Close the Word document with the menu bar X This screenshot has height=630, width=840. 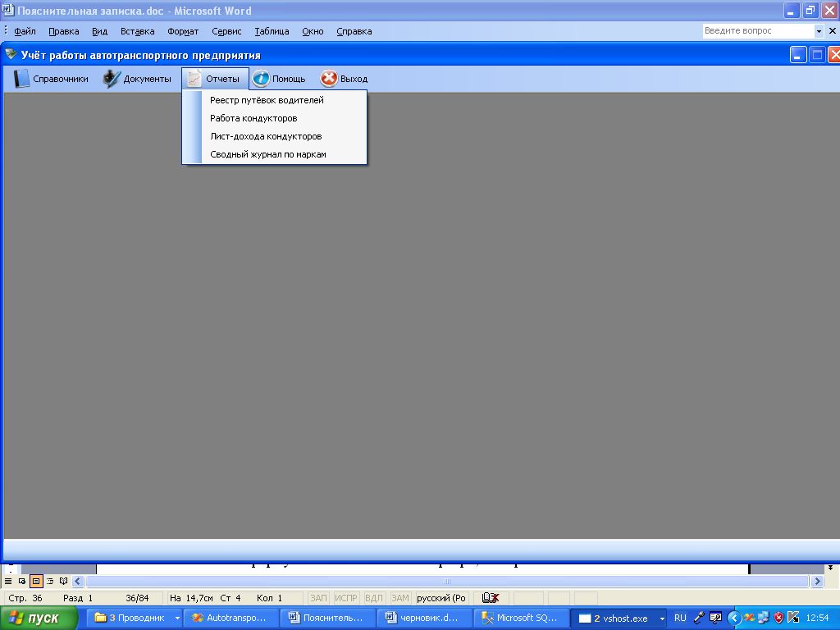[x=833, y=31]
